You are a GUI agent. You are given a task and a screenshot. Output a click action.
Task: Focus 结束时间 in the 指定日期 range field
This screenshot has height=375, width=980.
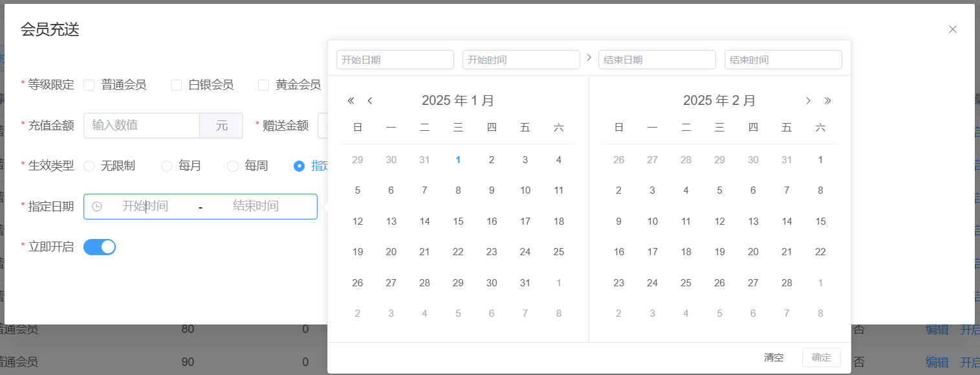[256, 207]
